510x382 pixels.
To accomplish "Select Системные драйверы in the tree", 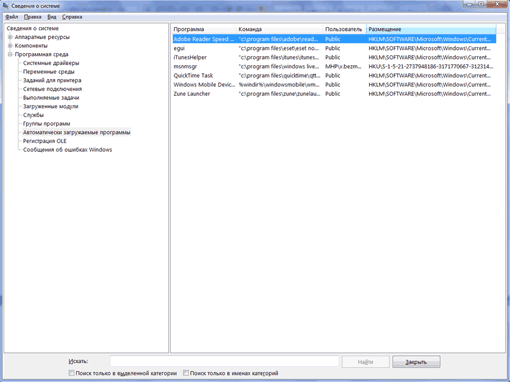I will point(51,63).
